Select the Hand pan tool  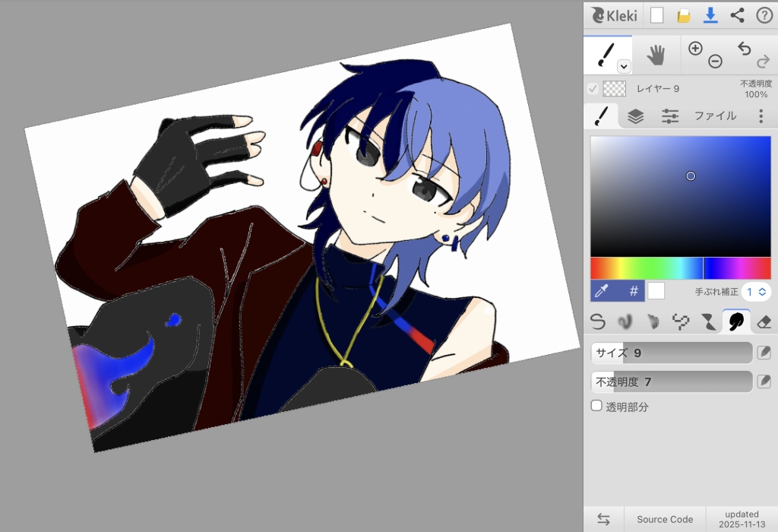click(655, 55)
